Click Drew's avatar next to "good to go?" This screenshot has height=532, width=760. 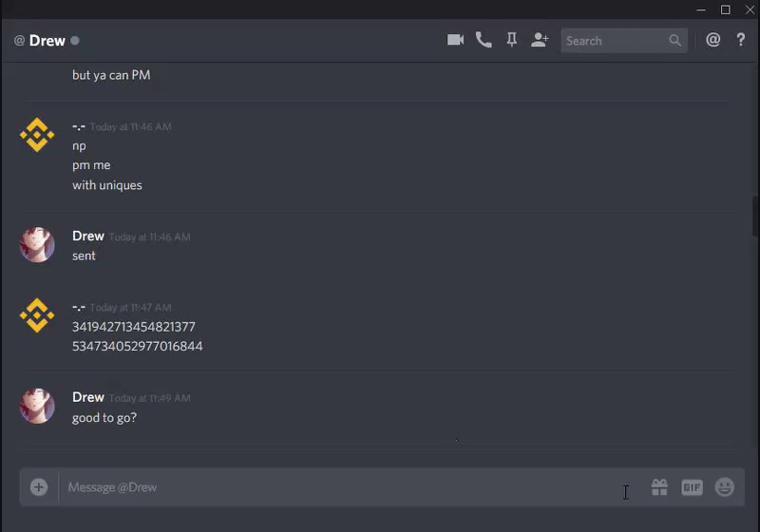coord(37,406)
